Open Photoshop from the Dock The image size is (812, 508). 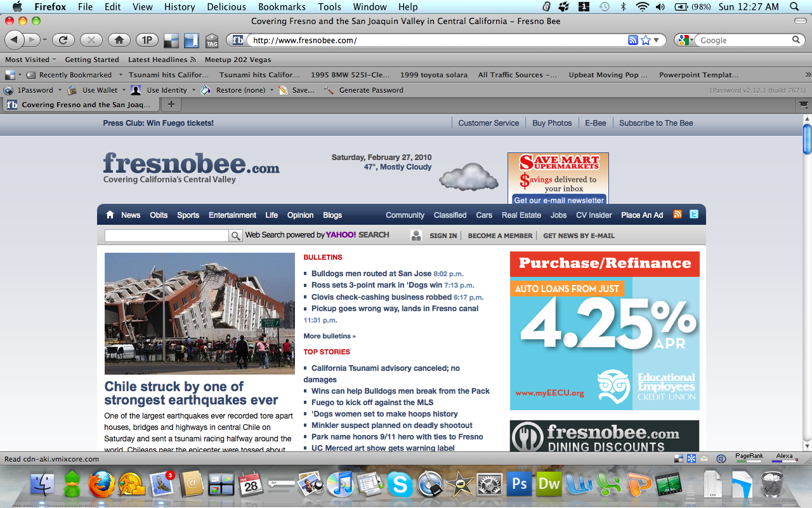520,484
